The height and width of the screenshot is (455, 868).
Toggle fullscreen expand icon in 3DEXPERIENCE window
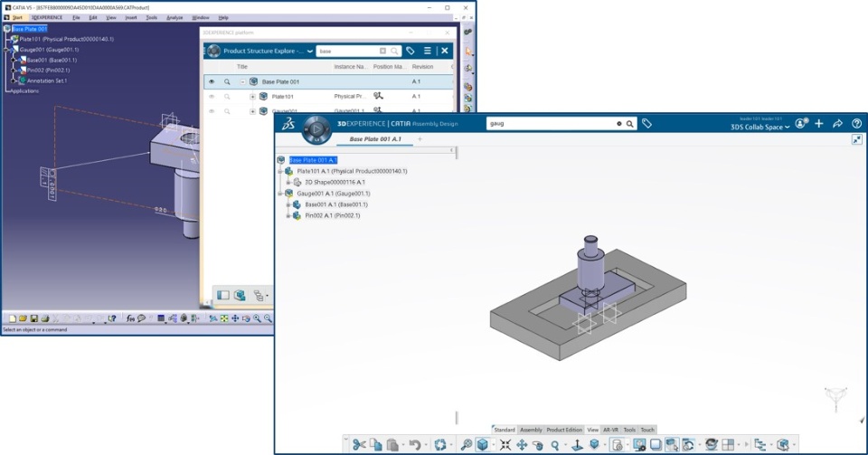click(857, 140)
